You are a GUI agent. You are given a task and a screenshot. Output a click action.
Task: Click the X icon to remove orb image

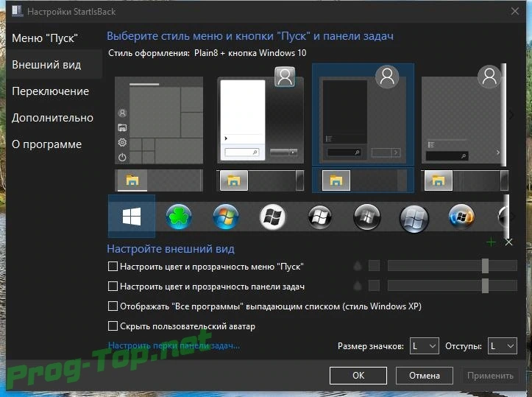(508, 242)
